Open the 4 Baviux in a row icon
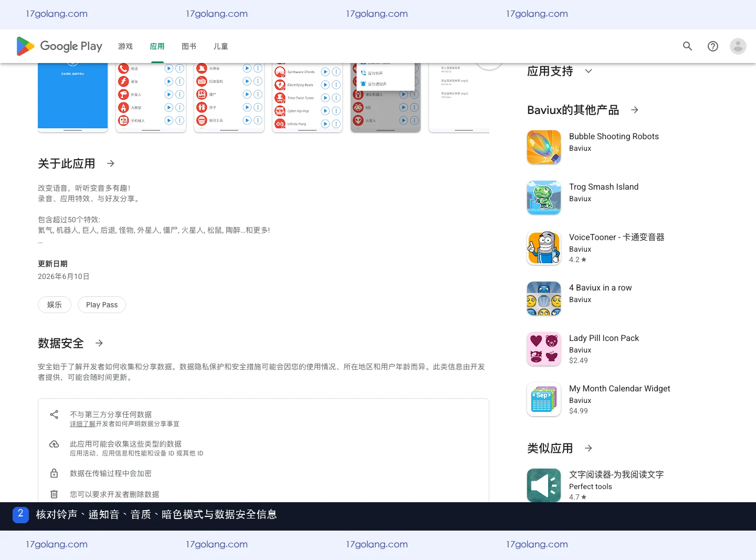 [x=544, y=298]
